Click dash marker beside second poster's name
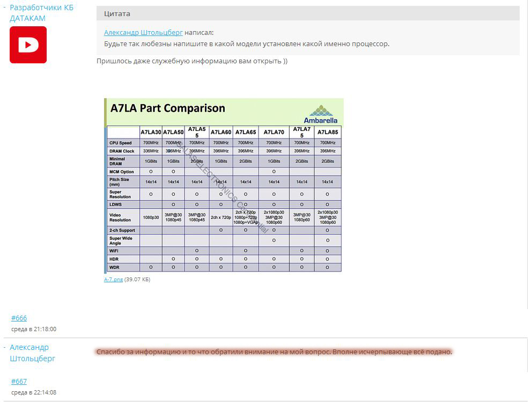 [x=4, y=347]
